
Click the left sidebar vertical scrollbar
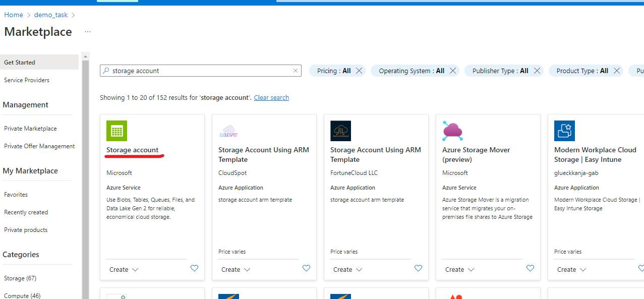[x=85, y=176]
